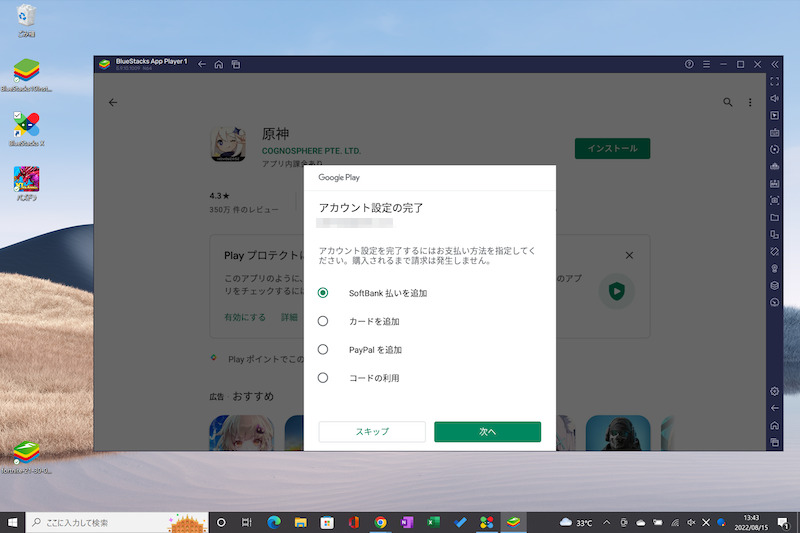This screenshot has height=533, width=800.
Task: Open the media folder icon in sidebar
Action: pyautogui.click(x=774, y=217)
